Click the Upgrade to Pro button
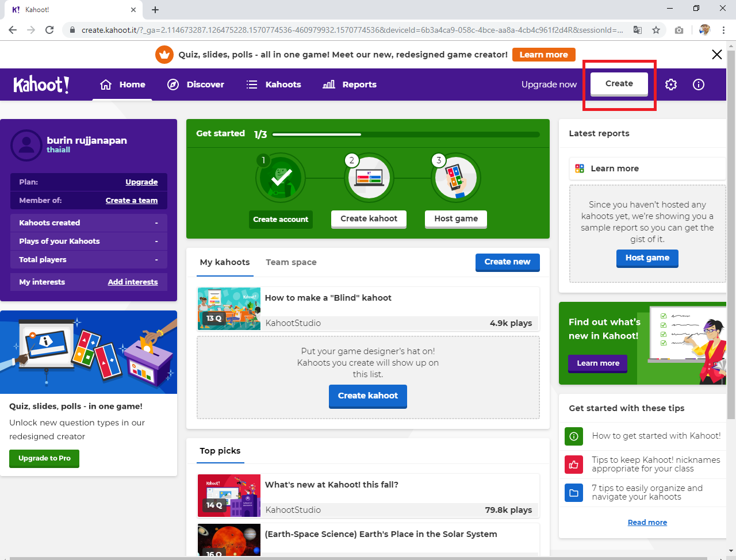This screenshot has height=560, width=736. (44, 458)
